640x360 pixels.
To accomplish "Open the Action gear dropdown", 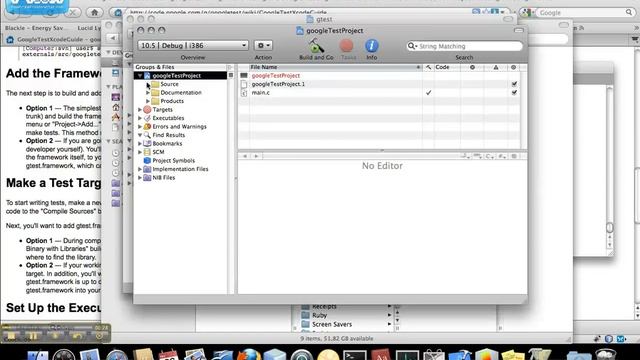I will pos(263,45).
